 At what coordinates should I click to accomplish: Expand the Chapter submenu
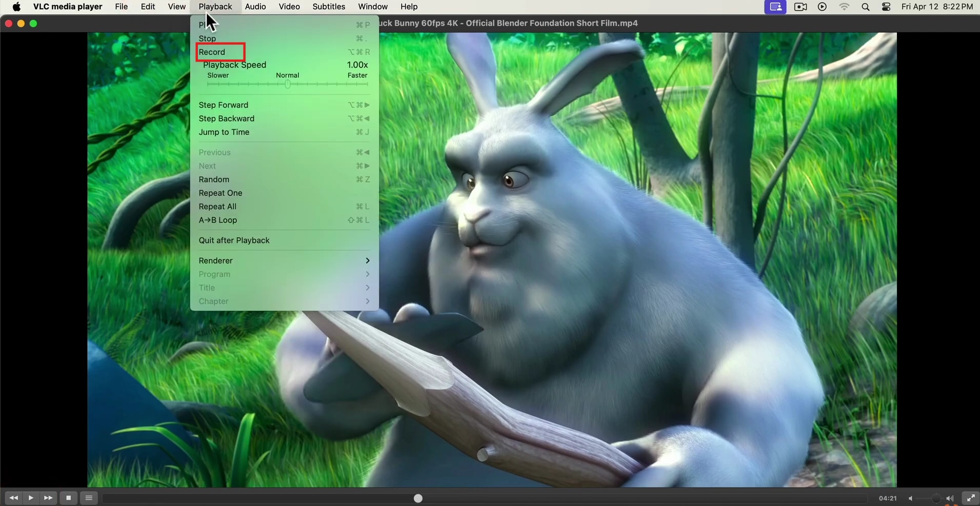point(284,301)
